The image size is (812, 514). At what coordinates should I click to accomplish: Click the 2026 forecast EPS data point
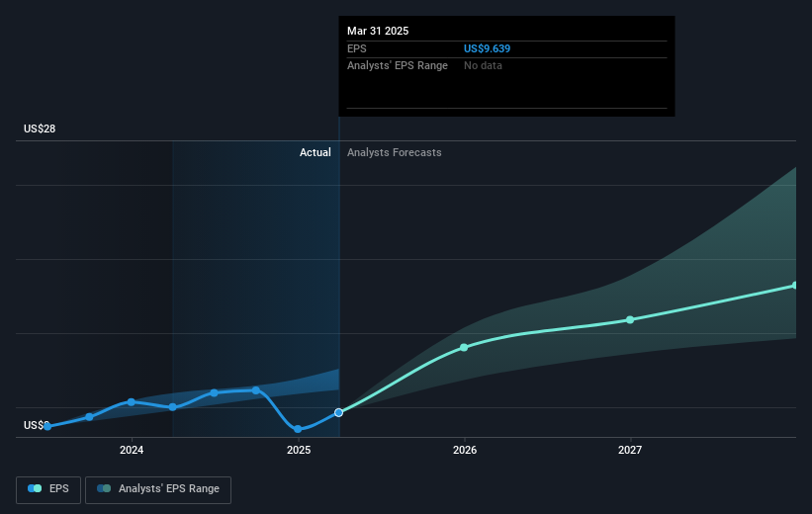click(x=464, y=347)
